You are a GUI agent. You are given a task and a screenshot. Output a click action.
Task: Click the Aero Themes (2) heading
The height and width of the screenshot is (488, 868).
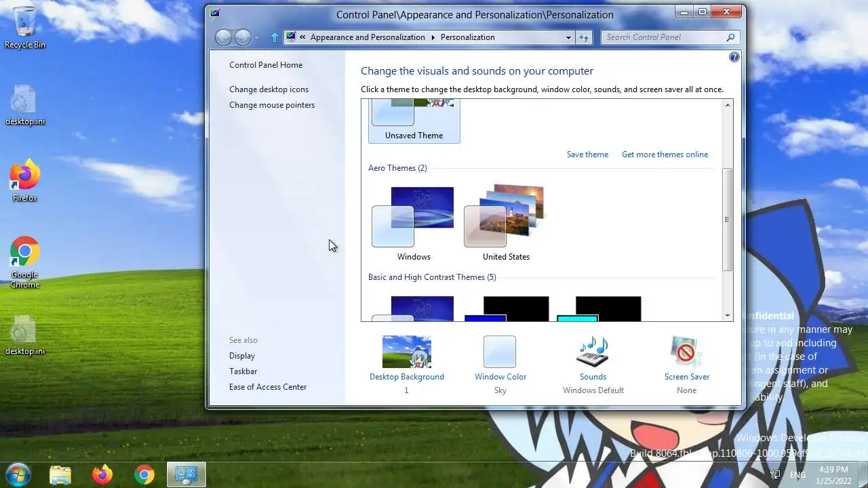click(x=397, y=168)
